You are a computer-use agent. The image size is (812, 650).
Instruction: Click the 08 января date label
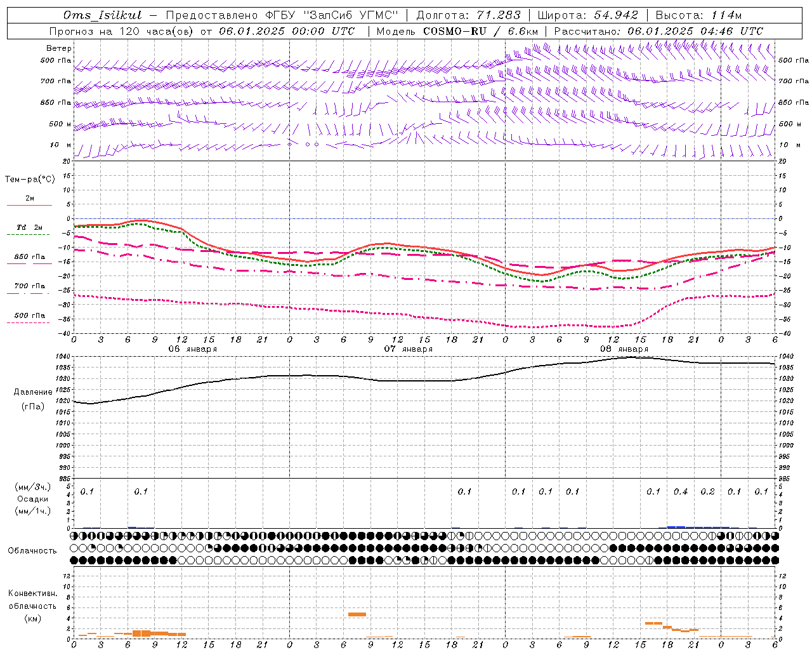[624, 349]
